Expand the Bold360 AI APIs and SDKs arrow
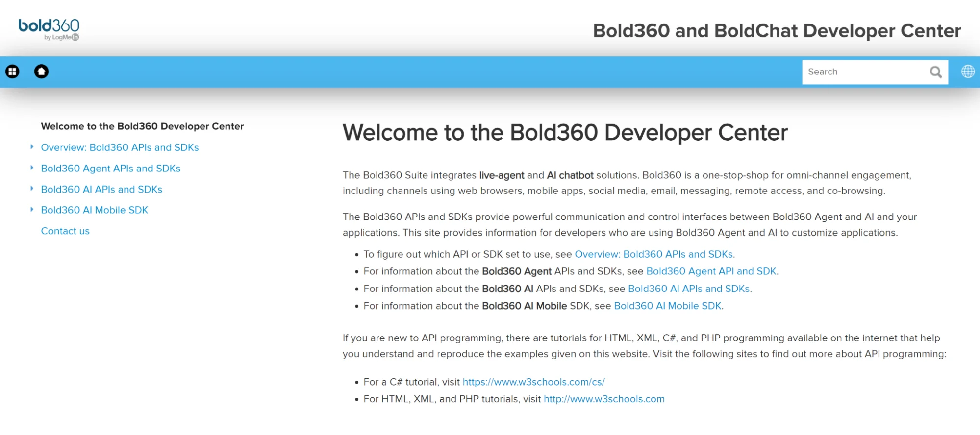The height and width of the screenshot is (435, 980). pos(32,189)
